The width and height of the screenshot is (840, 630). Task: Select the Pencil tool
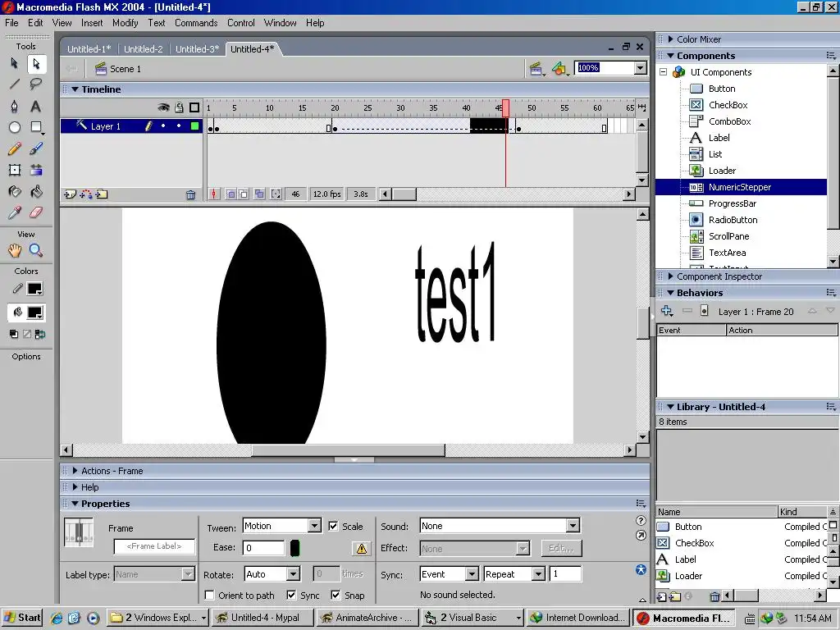[15, 148]
